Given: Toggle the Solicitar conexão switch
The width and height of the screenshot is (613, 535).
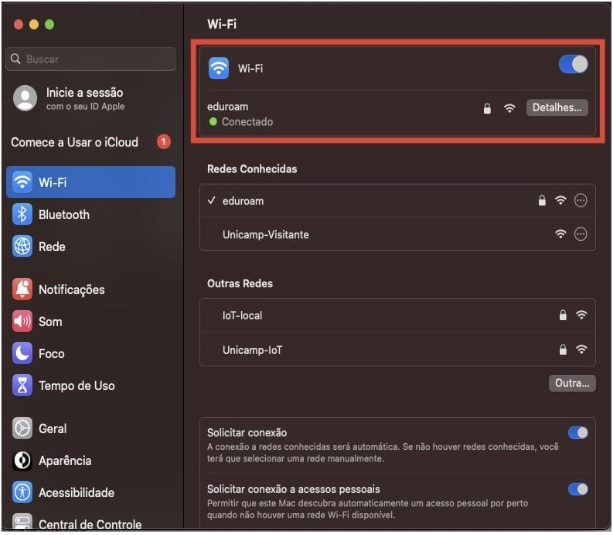Looking at the screenshot, I should (x=578, y=433).
